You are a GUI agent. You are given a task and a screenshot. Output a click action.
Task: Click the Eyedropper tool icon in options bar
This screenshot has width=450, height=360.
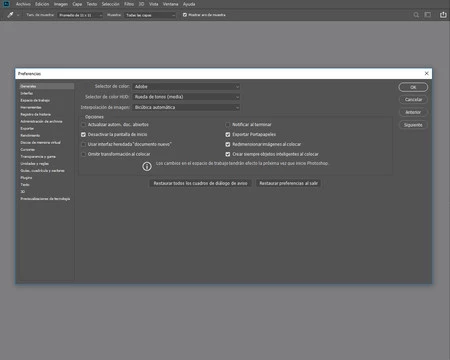click(10, 15)
